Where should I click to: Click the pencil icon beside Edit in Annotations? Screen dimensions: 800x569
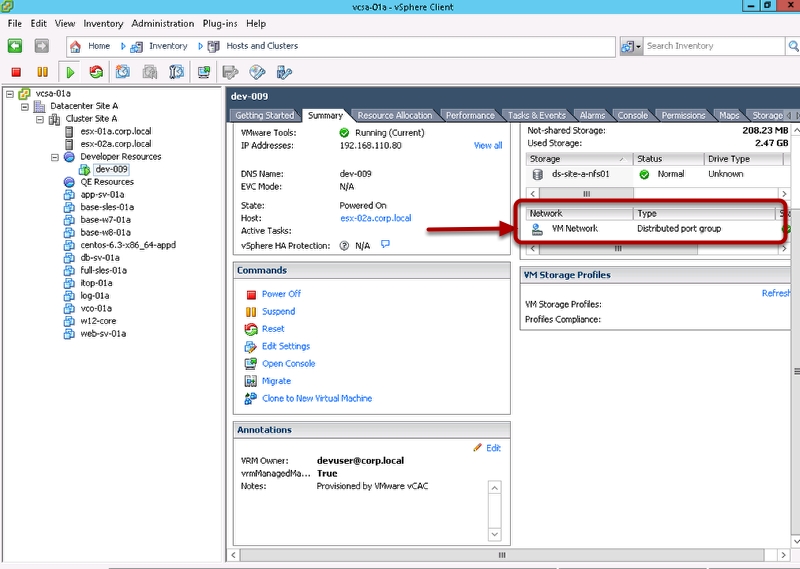point(478,448)
